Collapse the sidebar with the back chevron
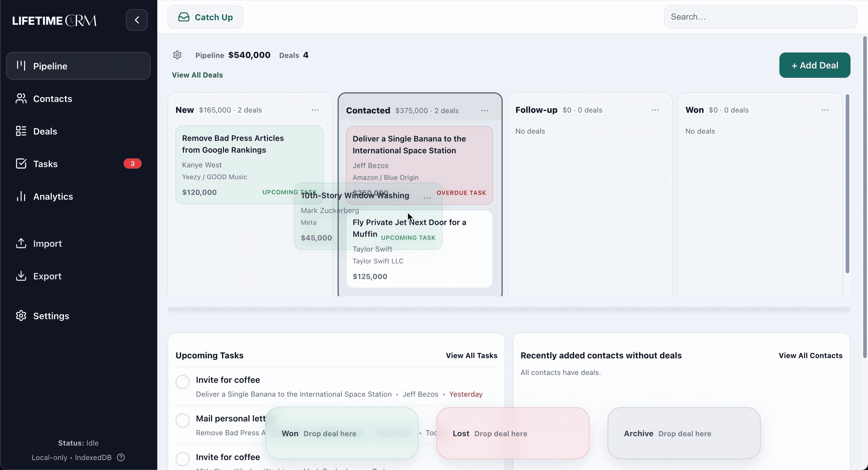The width and height of the screenshot is (868, 470). tap(137, 20)
